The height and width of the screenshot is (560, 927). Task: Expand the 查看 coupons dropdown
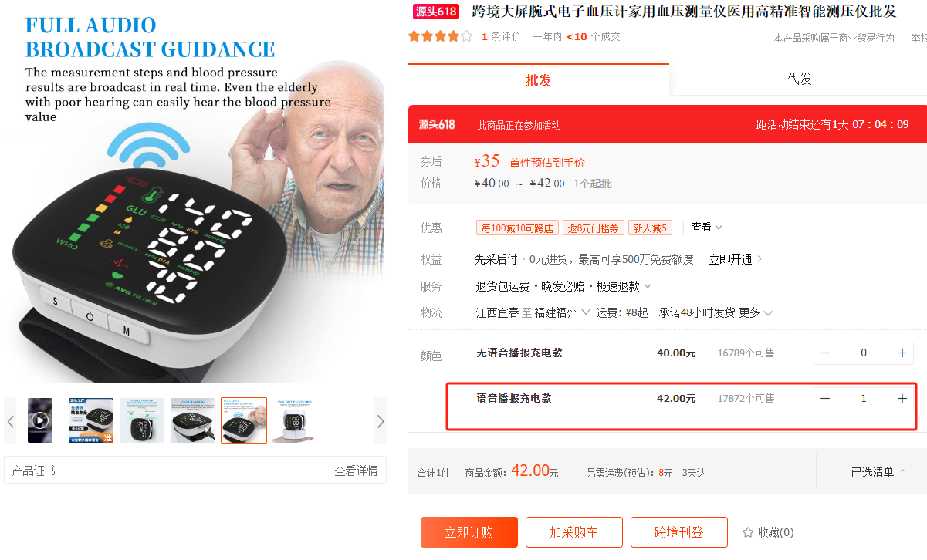click(707, 228)
